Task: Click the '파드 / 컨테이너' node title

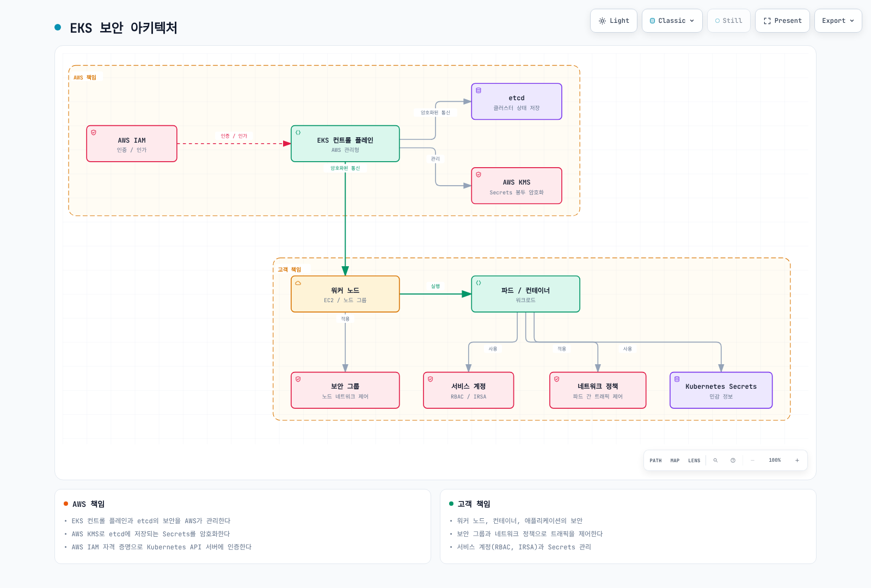Action: [x=525, y=291]
